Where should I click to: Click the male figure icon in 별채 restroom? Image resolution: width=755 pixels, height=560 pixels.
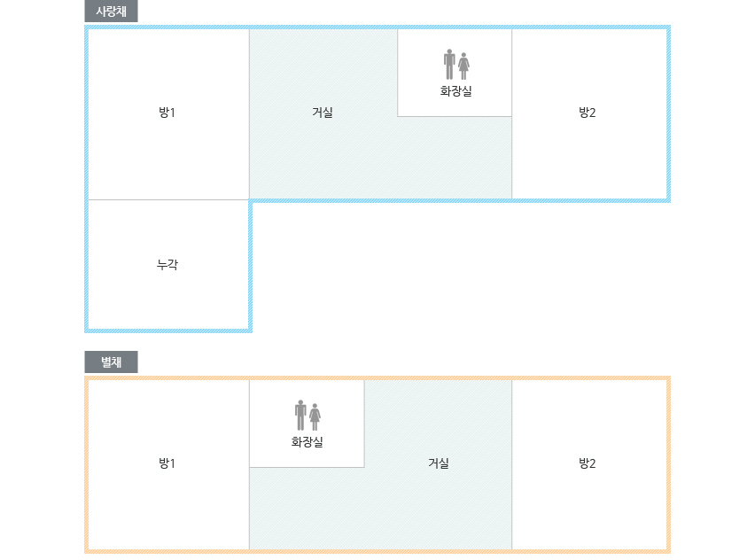pyautogui.click(x=300, y=415)
